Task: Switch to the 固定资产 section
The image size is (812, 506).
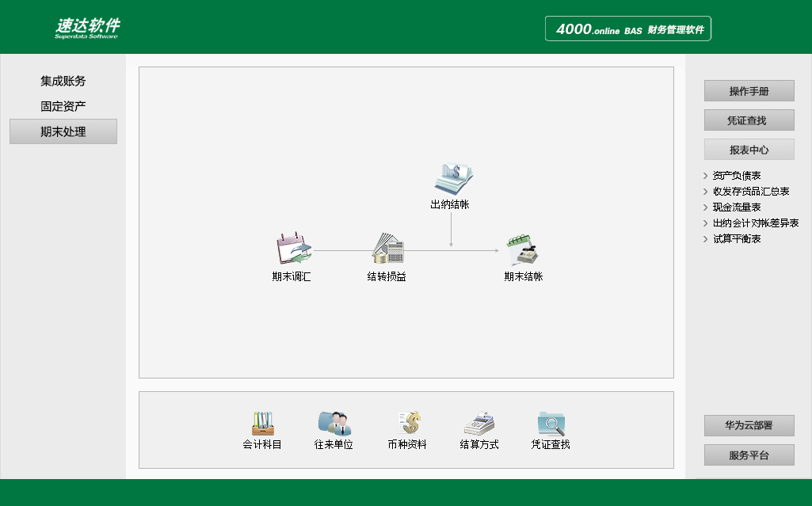Action: click(63, 105)
